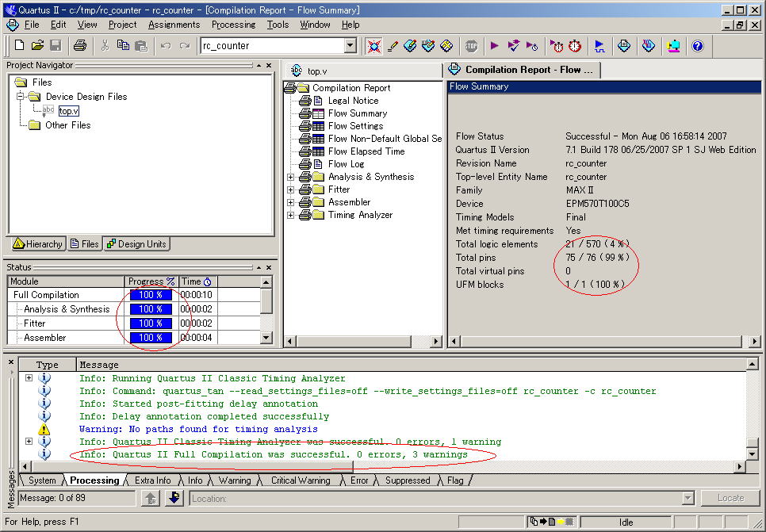This screenshot has width=766, height=532.
Task: Open the Flow Log report item
Action: coord(347,164)
